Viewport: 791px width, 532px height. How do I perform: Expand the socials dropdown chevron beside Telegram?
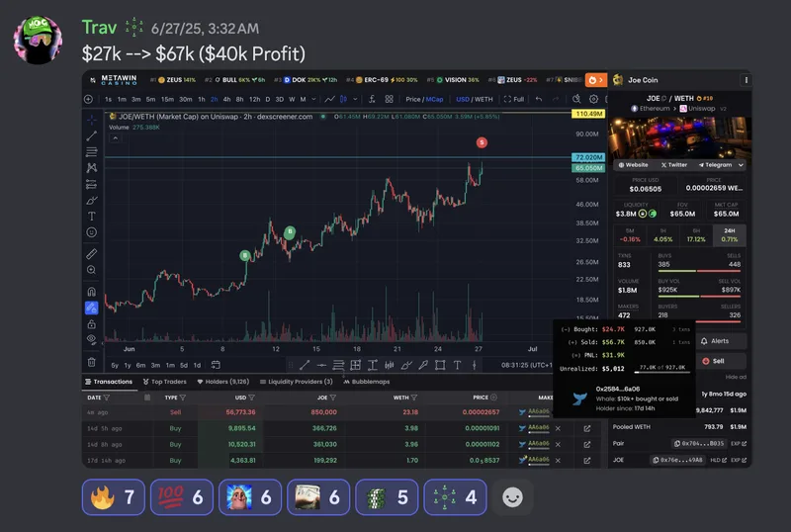coord(741,165)
